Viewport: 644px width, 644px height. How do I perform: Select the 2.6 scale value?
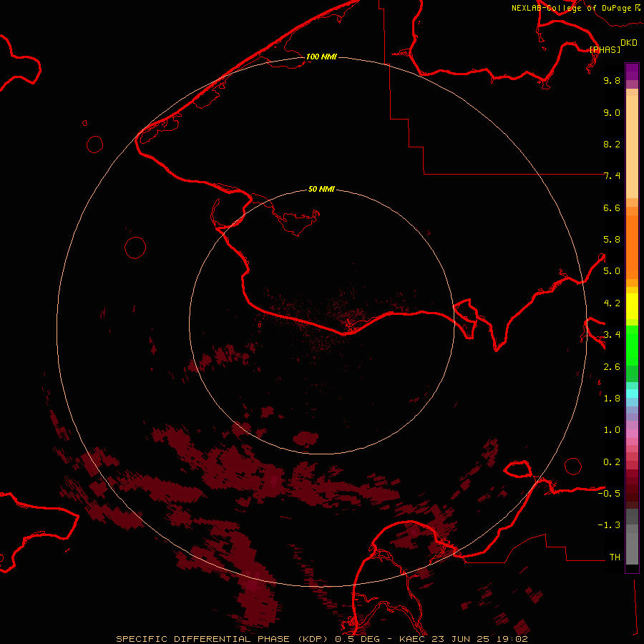[x=612, y=367]
